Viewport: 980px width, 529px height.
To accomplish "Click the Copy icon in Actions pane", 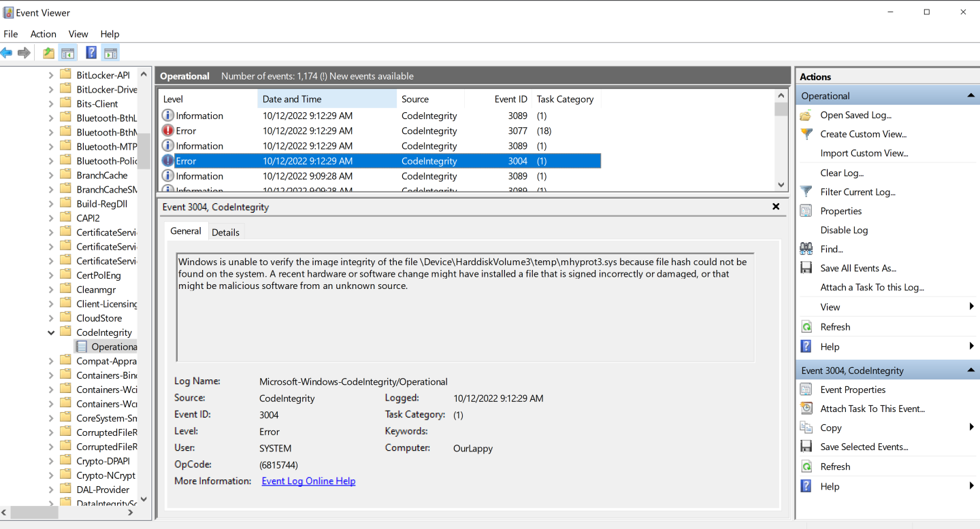I will click(x=806, y=428).
